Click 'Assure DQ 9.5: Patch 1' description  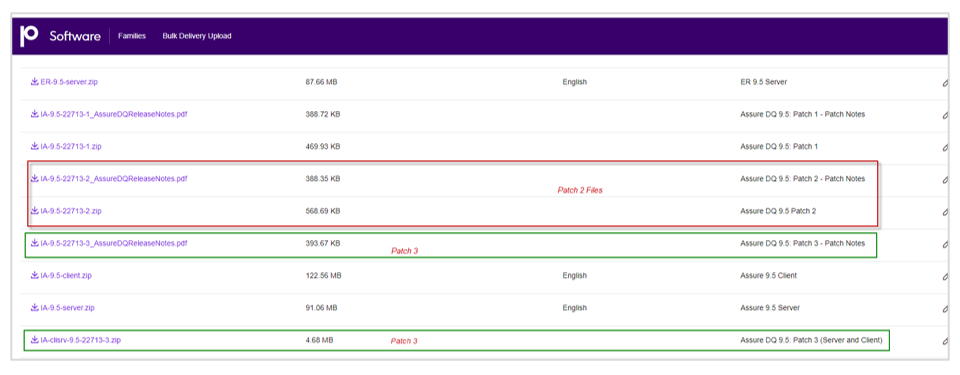pyautogui.click(x=779, y=146)
